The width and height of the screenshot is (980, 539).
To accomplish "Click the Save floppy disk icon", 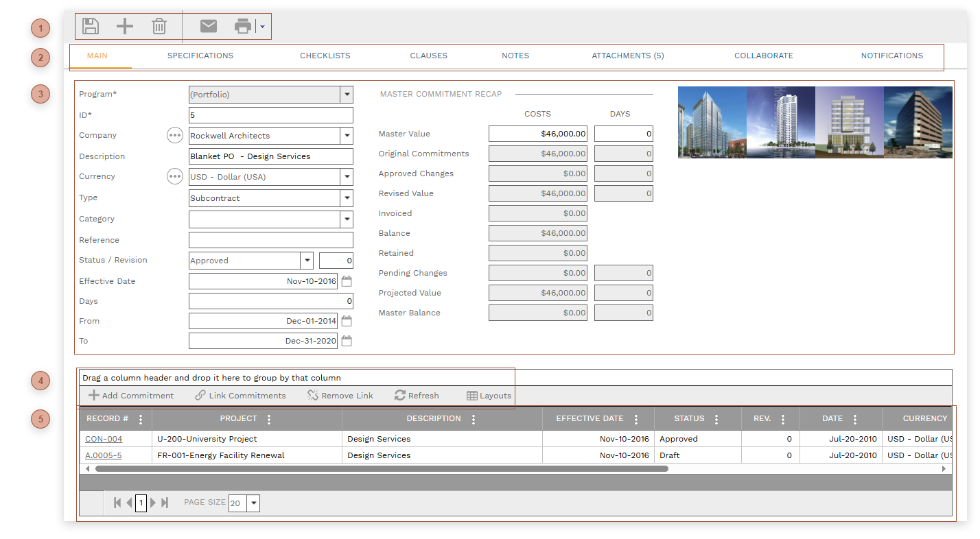I will pos(91,27).
